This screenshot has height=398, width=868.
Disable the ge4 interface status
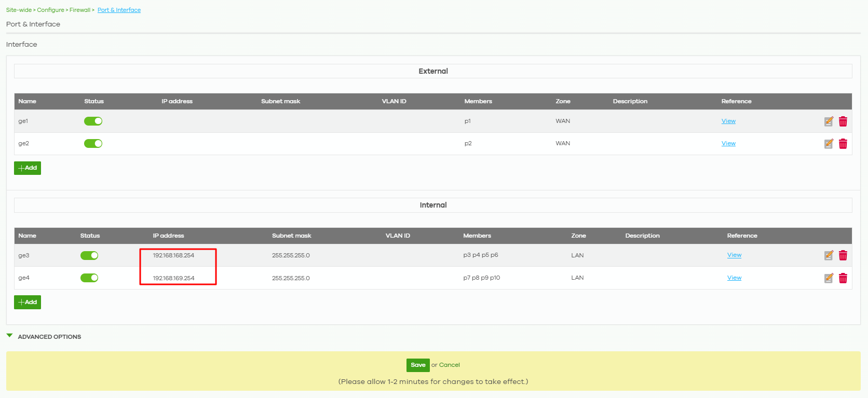[x=89, y=278]
